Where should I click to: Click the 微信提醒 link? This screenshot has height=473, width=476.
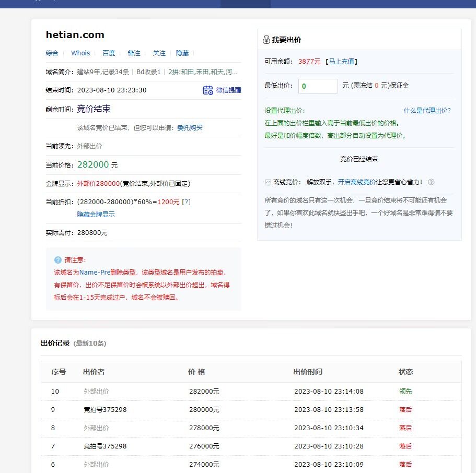[x=228, y=90]
